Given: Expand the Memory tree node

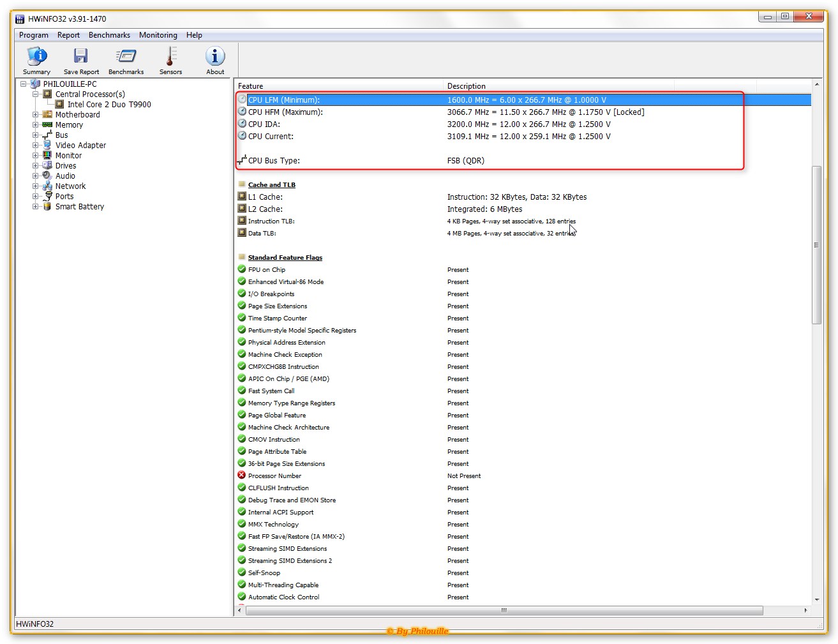Looking at the screenshot, I should point(36,125).
